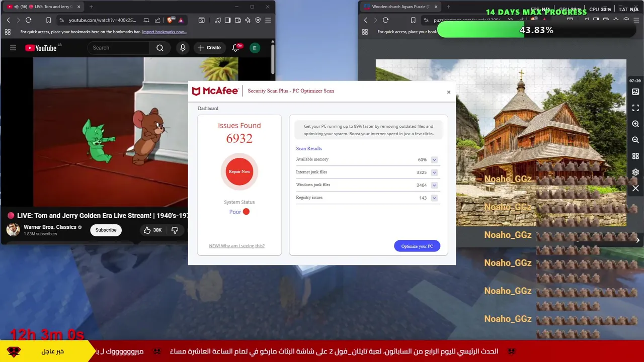Image resolution: width=644 pixels, height=362 pixels.
Task: Zoom in on the jigsaw puzzle
Action: pos(635,124)
